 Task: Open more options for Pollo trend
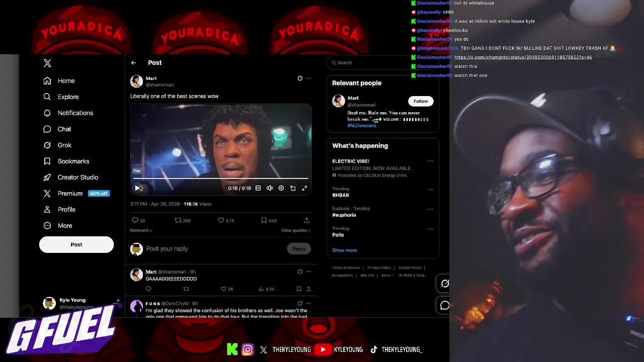click(x=430, y=229)
